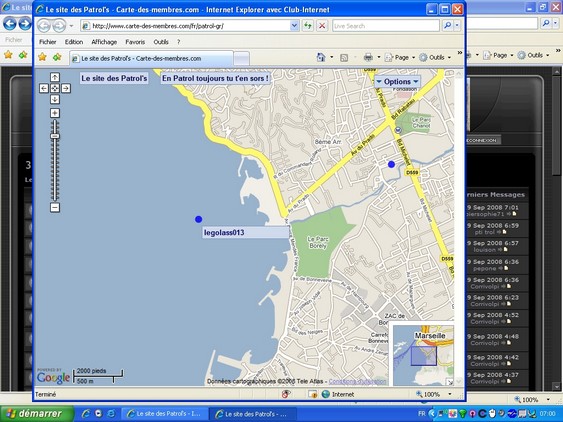The width and height of the screenshot is (563, 422).
Task: Zoom out the map with the minus button
Action: click(55, 207)
